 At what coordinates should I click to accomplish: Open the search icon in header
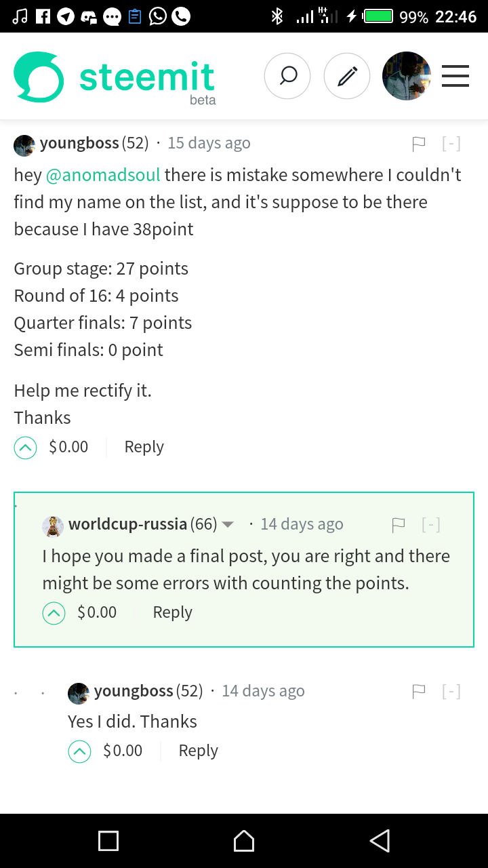(287, 76)
